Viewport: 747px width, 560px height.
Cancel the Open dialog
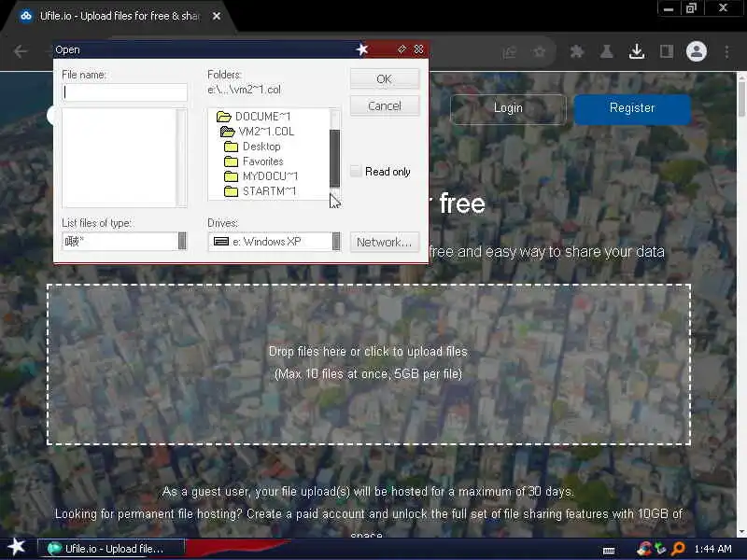[385, 105]
